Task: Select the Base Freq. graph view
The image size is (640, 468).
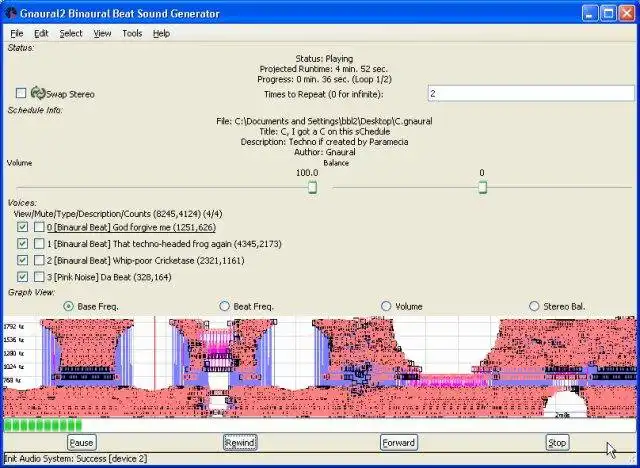Action: (69, 306)
